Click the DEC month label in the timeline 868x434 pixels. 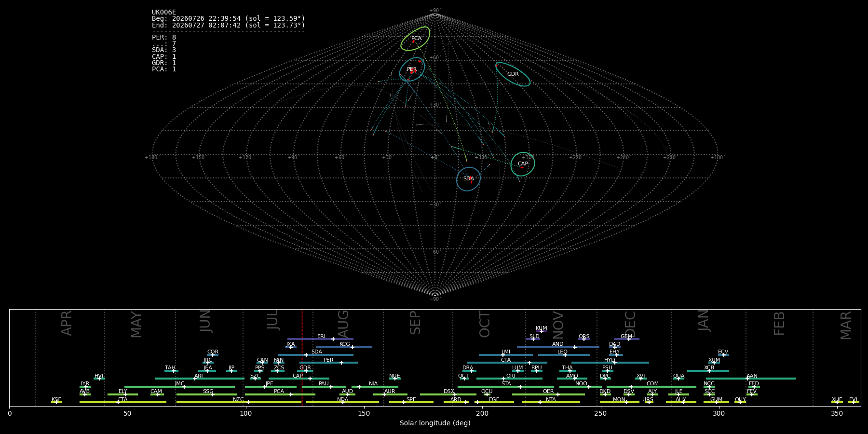point(631,324)
